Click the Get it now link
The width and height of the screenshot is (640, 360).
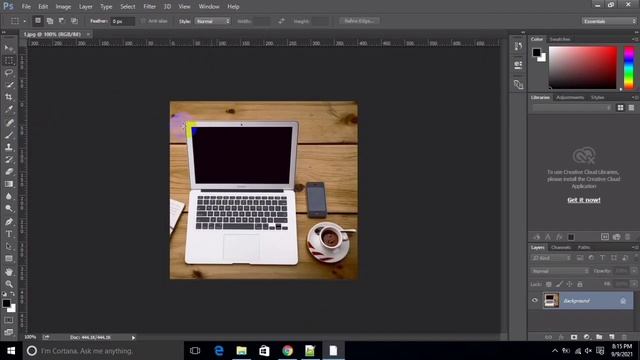click(x=584, y=200)
